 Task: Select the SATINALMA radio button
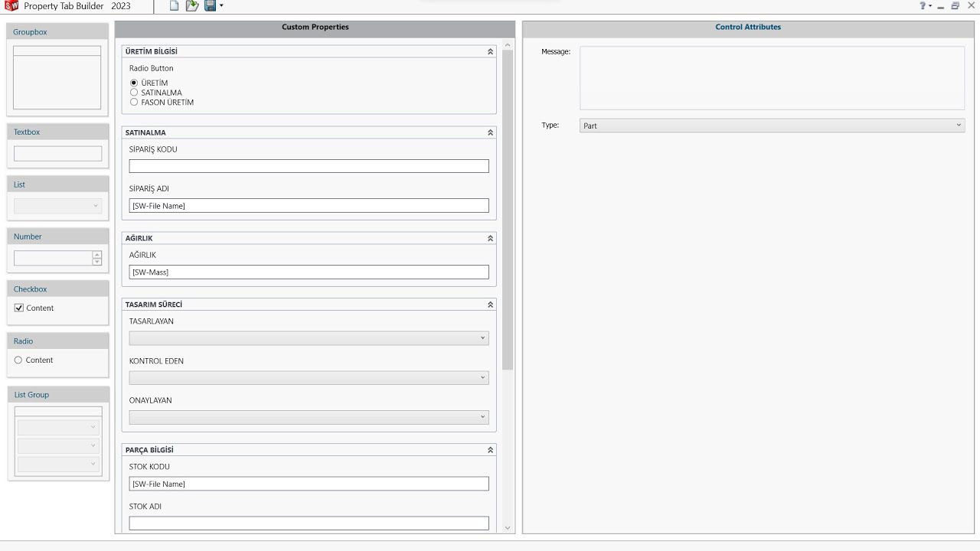click(x=134, y=93)
